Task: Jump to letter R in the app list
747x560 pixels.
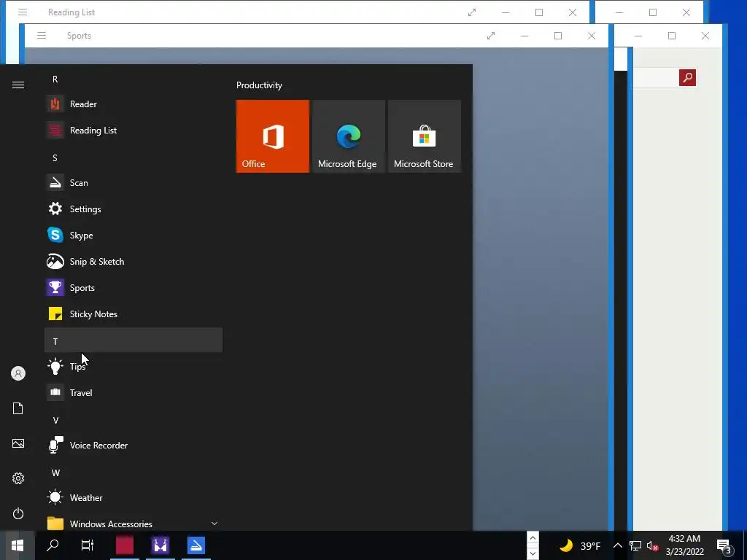Action: tap(133, 79)
